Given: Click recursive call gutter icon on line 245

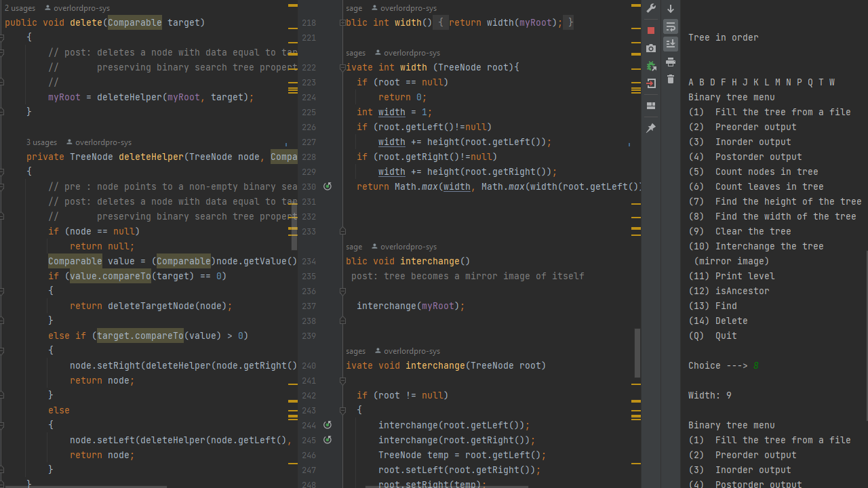Looking at the screenshot, I should tap(328, 440).
